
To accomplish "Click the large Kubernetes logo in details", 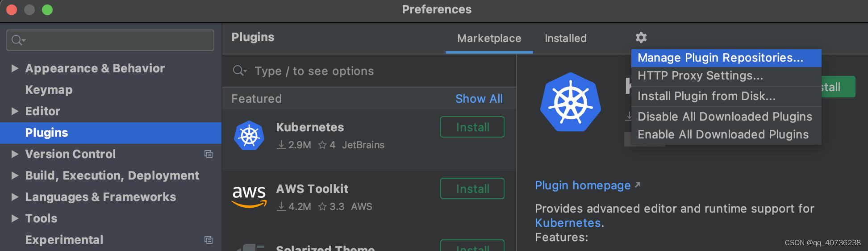I will (x=570, y=102).
